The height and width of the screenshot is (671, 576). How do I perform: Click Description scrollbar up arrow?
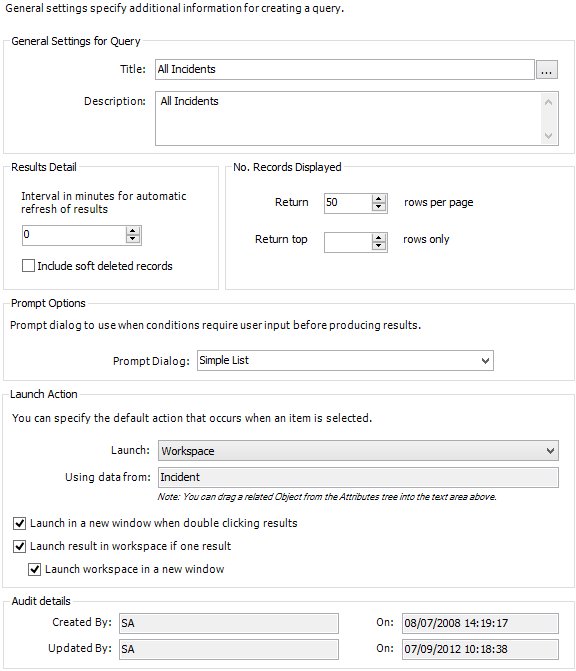549,102
